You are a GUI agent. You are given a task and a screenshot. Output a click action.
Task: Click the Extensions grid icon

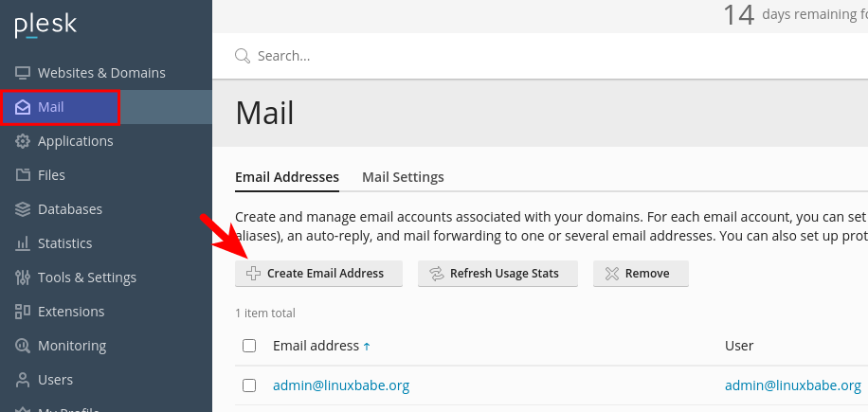click(23, 312)
